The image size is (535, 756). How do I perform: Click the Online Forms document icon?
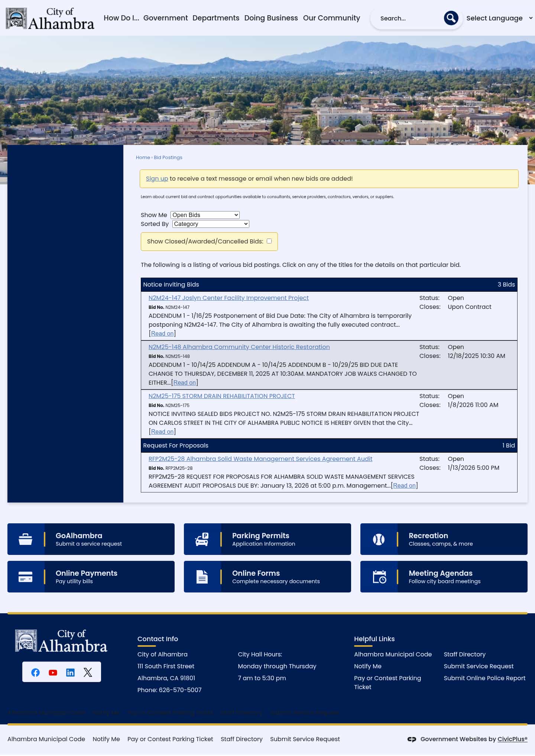202,577
